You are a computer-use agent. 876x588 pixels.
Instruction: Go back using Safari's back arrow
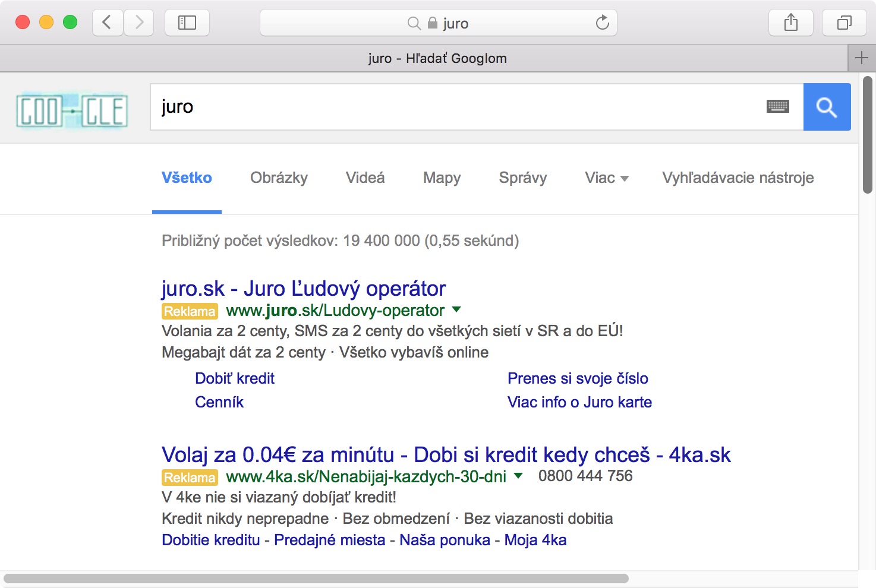108,23
